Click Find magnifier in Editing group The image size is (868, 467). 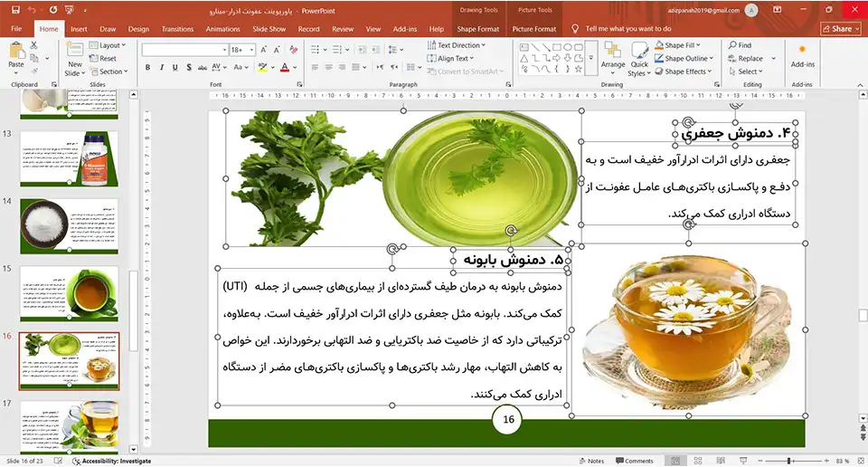[x=741, y=45]
